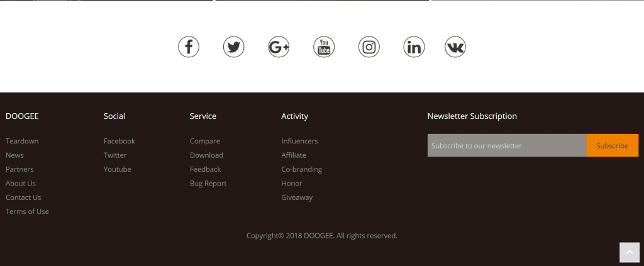The height and width of the screenshot is (266, 644).
Task: Open the VK social icon
Action: (455, 47)
